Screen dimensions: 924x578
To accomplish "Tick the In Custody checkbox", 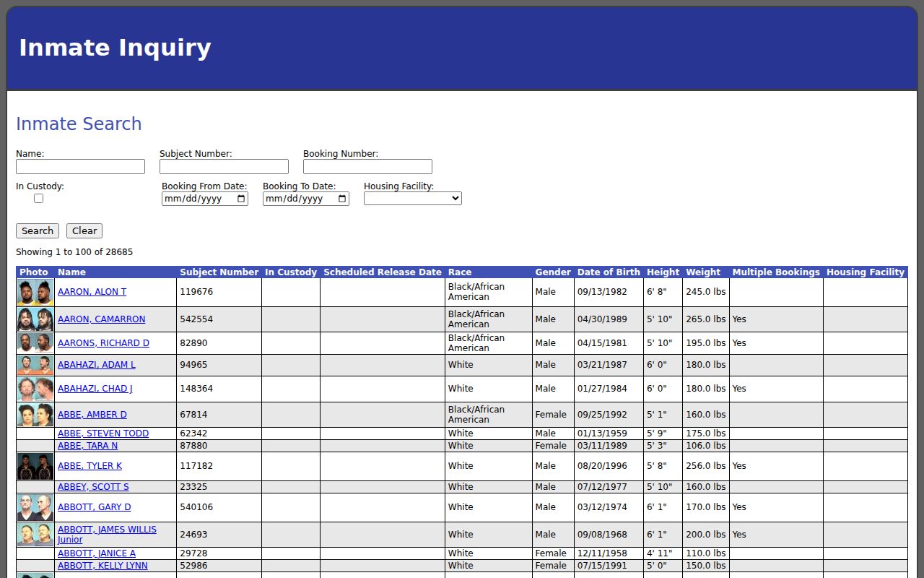I will click(x=38, y=198).
